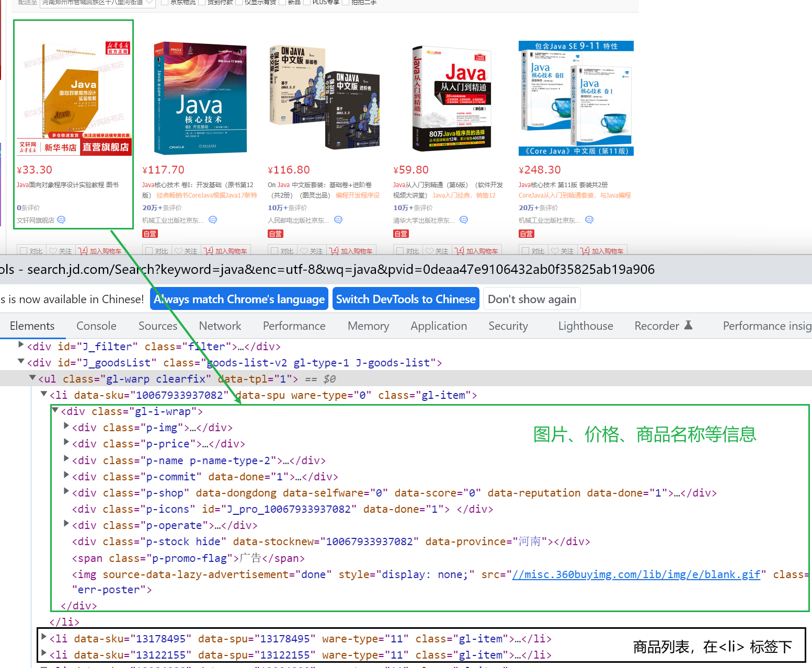
Task: Tick 对比 checkbox for the ¥117.70 book
Action: (x=149, y=251)
